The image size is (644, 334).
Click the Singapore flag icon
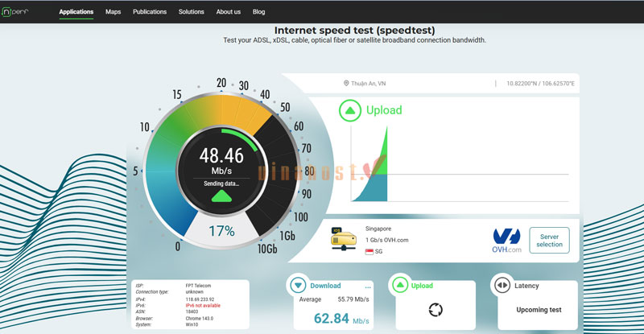point(369,252)
